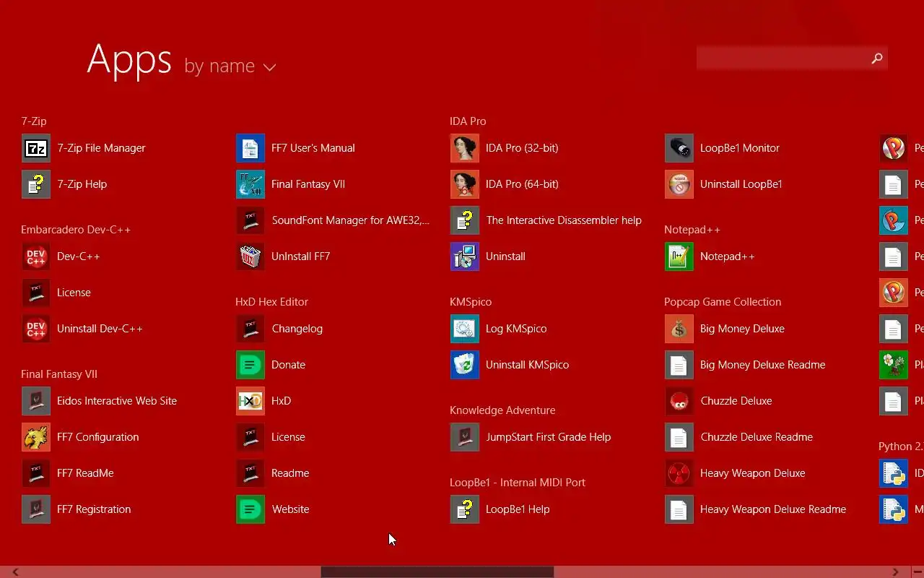Open the License entry under Dev-C++

[x=56, y=293]
